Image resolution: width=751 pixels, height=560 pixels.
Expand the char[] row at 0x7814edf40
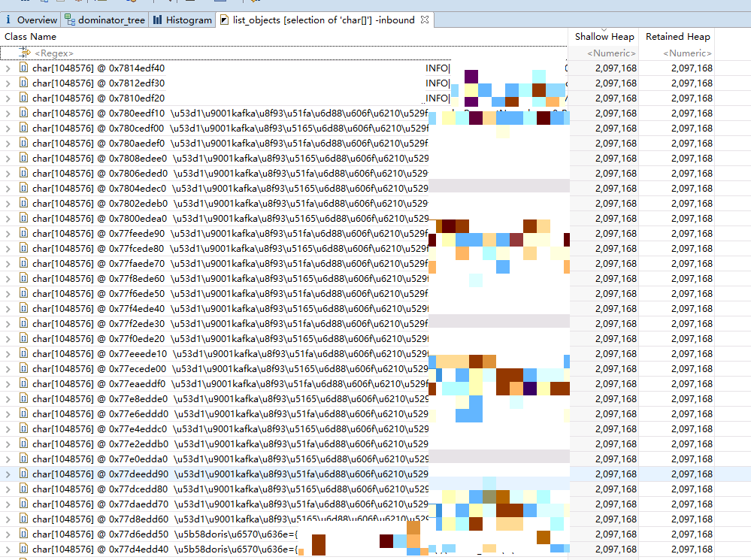click(x=8, y=68)
